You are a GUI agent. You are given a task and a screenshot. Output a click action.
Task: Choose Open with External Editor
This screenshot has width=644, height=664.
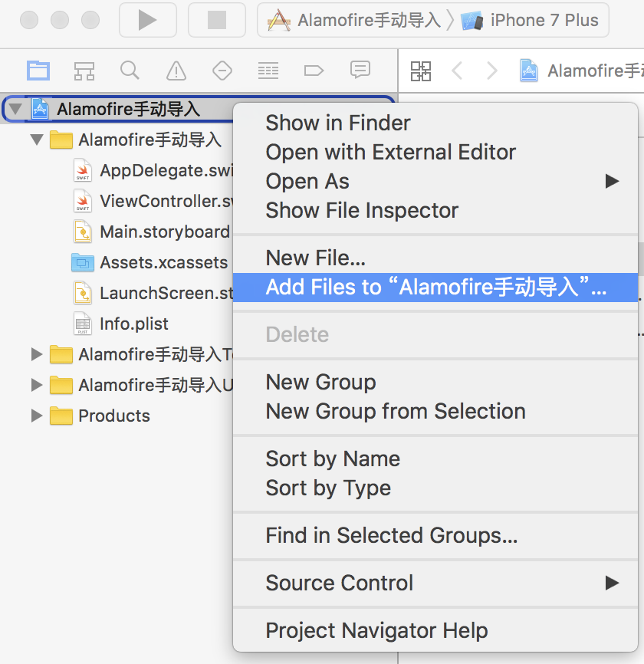[435, 152]
